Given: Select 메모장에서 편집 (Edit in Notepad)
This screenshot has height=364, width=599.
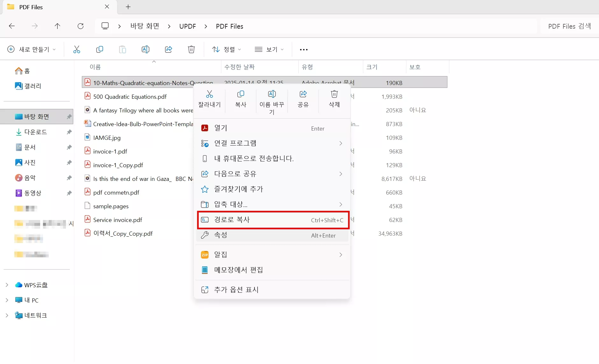Looking at the screenshot, I should point(238,269).
